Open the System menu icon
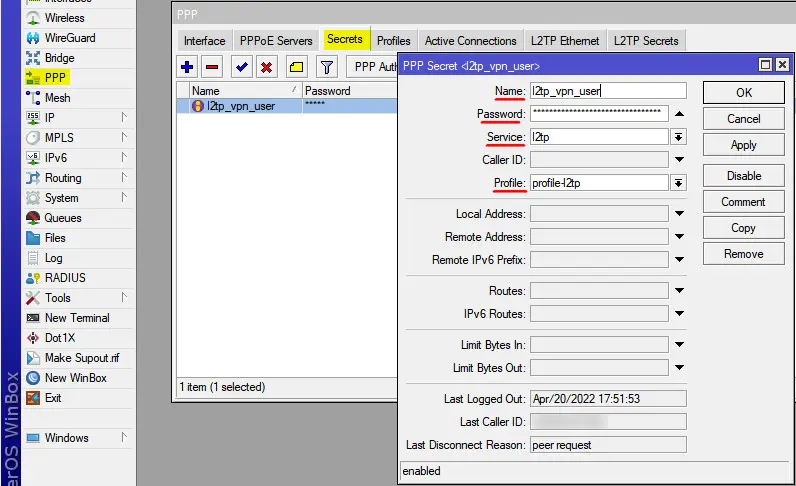796x486 pixels. click(x=33, y=198)
